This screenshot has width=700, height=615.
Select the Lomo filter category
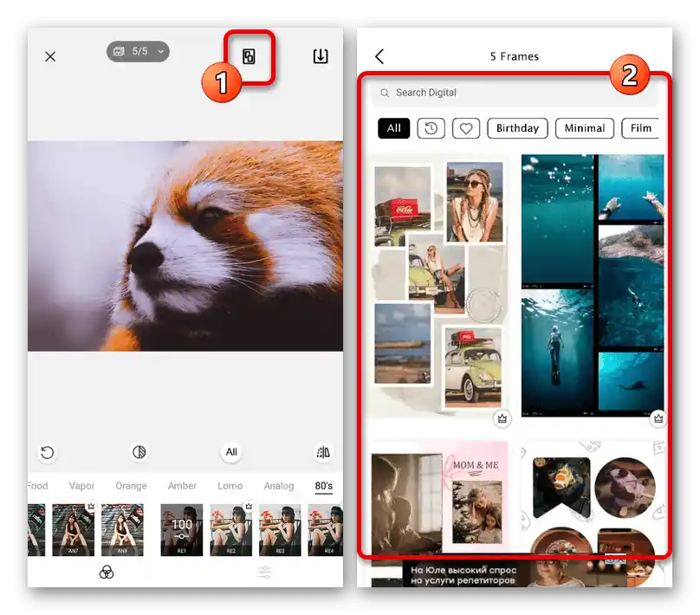click(230, 486)
